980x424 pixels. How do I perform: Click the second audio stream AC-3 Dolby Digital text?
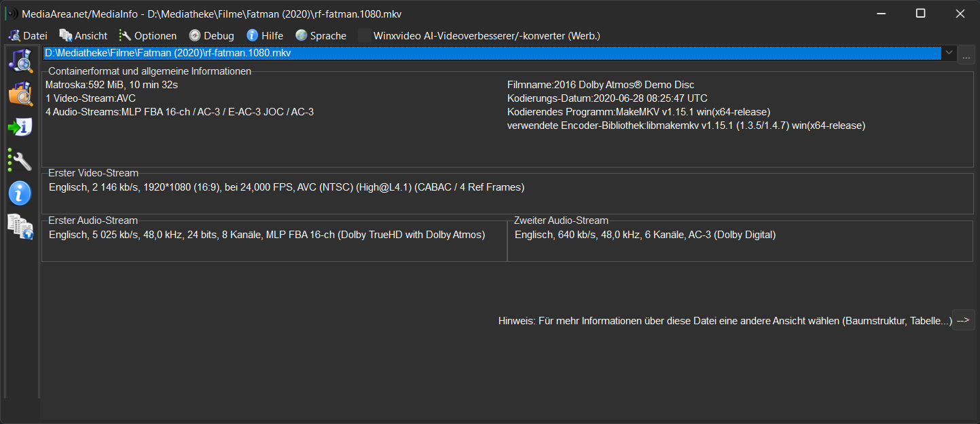645,235
